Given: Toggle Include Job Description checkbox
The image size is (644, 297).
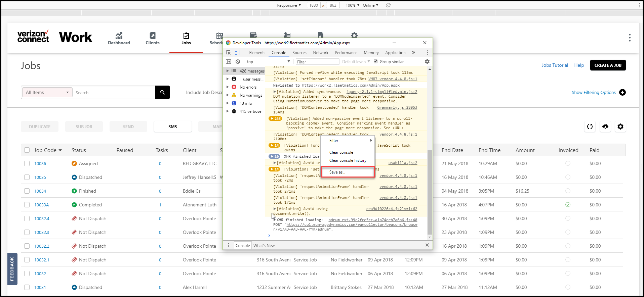Looking at the screenshot, I should (x=179, y=92).
